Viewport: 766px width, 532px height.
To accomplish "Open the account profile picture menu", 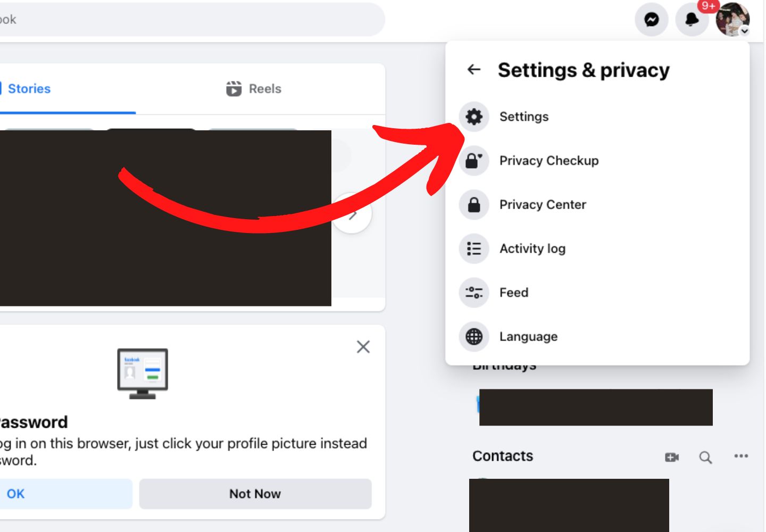I will tap(732, 20).
